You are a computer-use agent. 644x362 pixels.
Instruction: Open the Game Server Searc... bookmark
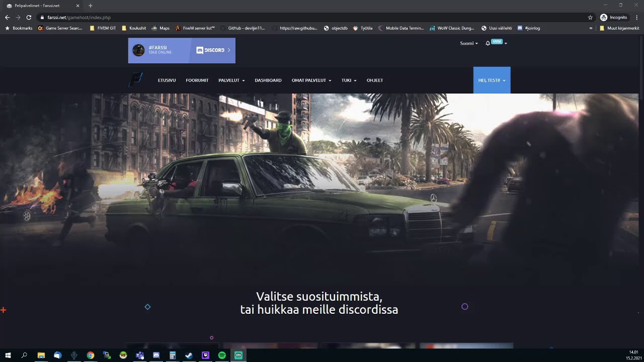60,28
